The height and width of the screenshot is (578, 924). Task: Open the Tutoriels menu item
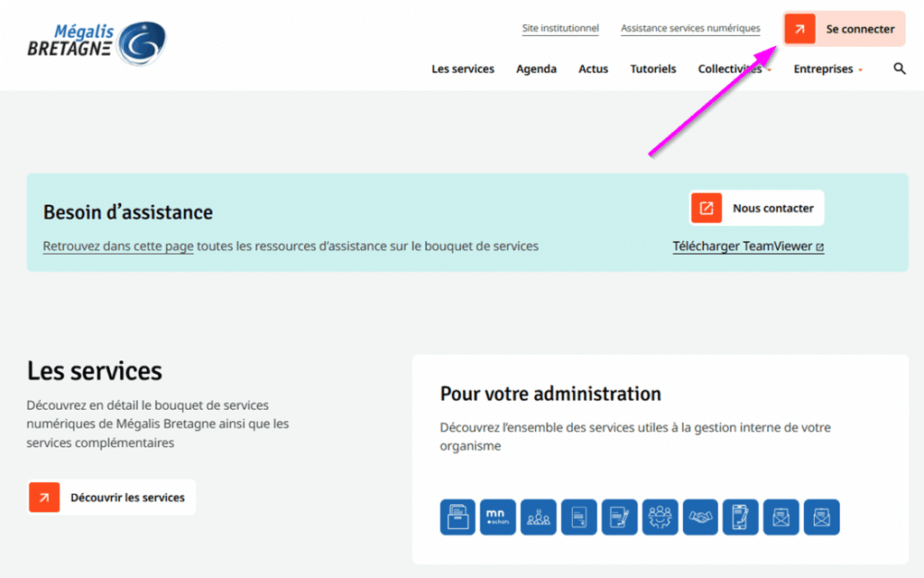coord(653,69)
